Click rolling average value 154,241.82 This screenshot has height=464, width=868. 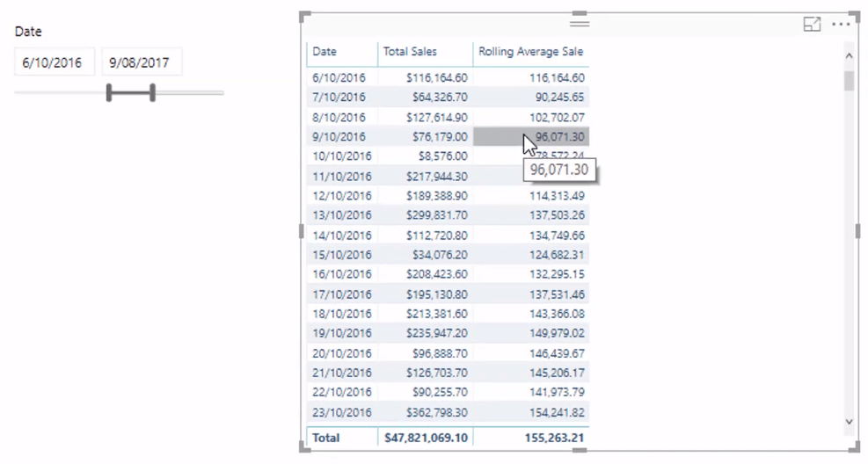coord(557,412)
